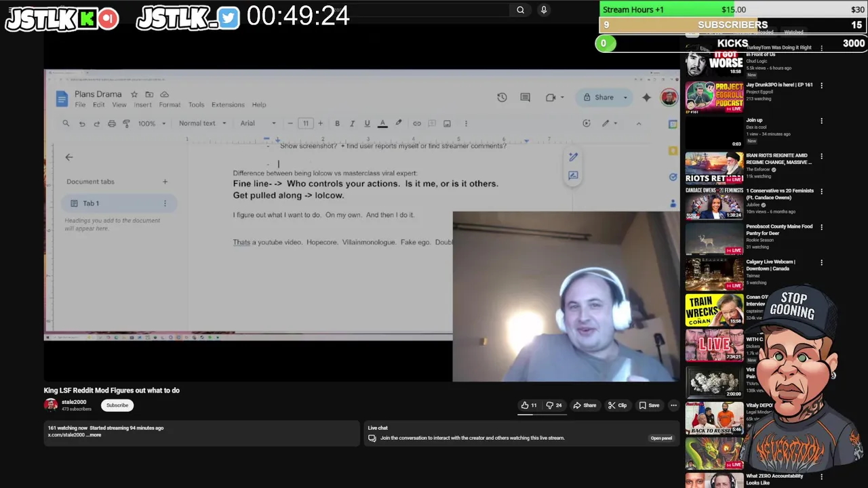Open the 100% zoom dropdown
This screenshot has width=868, height=488.
coord(152,123)
